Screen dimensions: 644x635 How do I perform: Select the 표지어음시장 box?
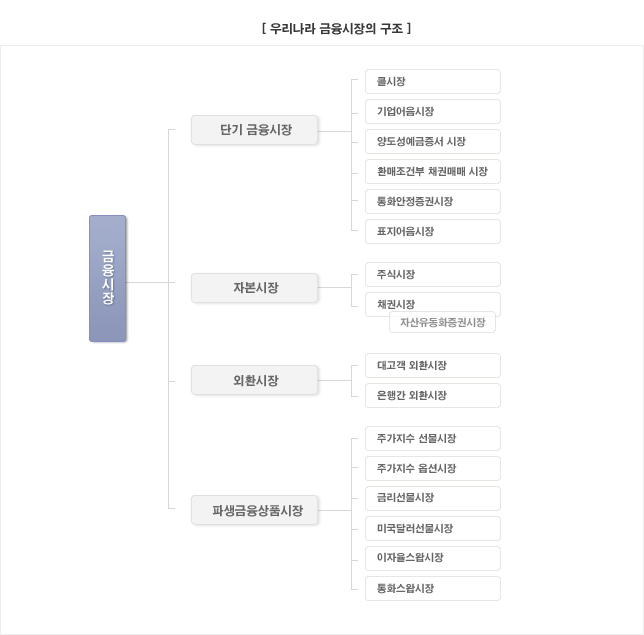[x=433, y=232]
